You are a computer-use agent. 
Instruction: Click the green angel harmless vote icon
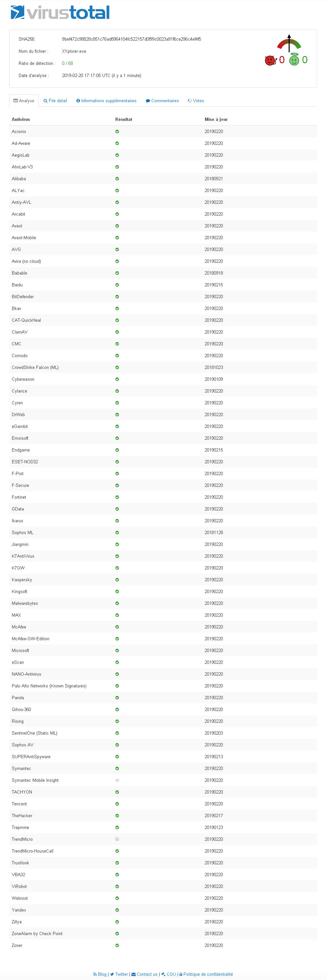294,60
